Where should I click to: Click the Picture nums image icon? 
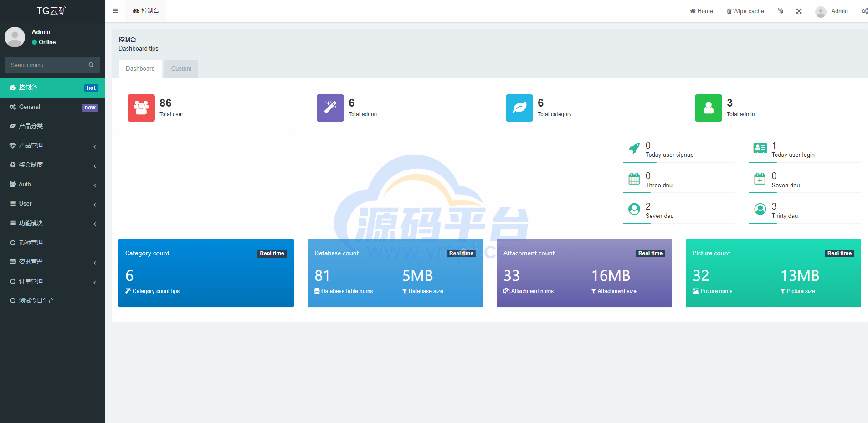click(x=696, y=291)
